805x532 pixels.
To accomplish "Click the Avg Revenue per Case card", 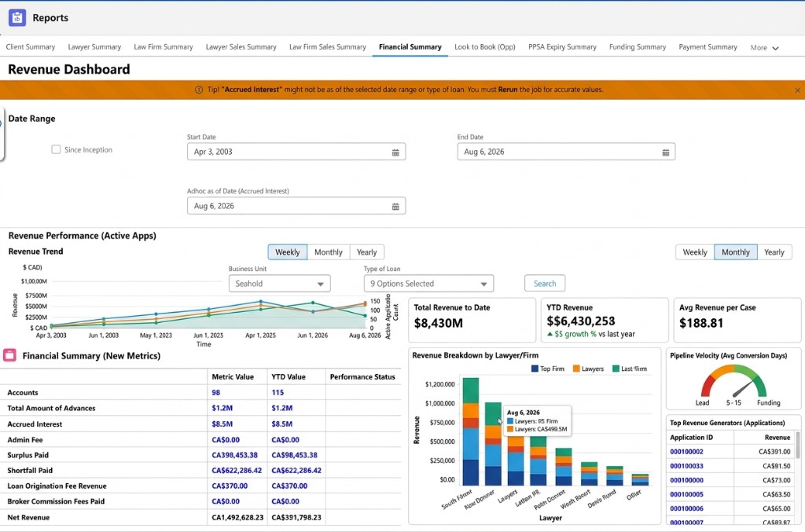I will pos(737,320).
